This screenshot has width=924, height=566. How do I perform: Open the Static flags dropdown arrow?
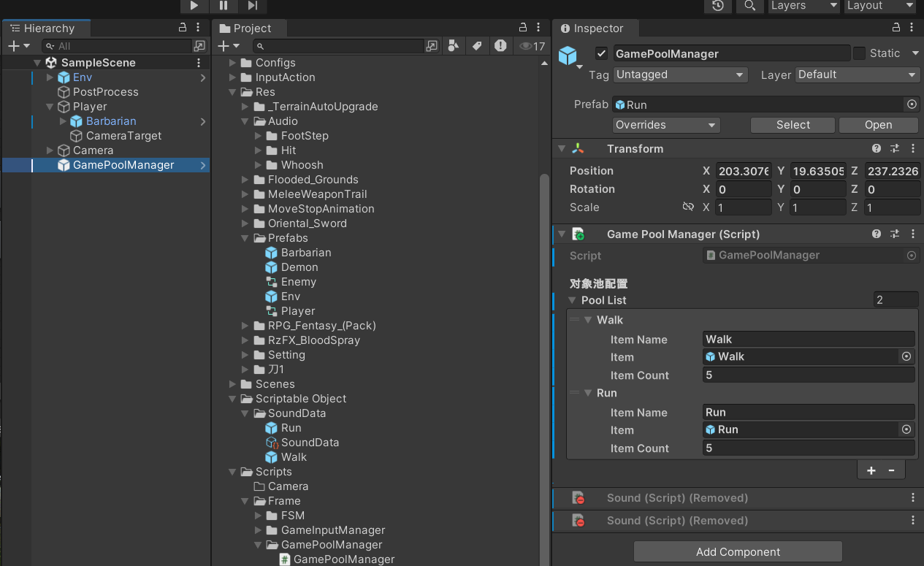pos(915,53)
